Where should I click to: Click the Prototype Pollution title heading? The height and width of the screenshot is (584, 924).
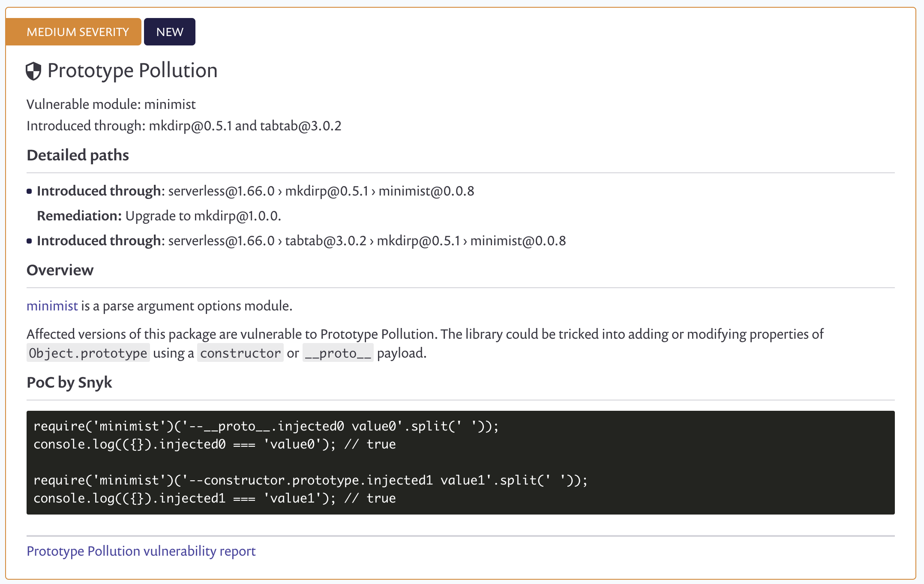pyautogui.click(x=132, y=70)
